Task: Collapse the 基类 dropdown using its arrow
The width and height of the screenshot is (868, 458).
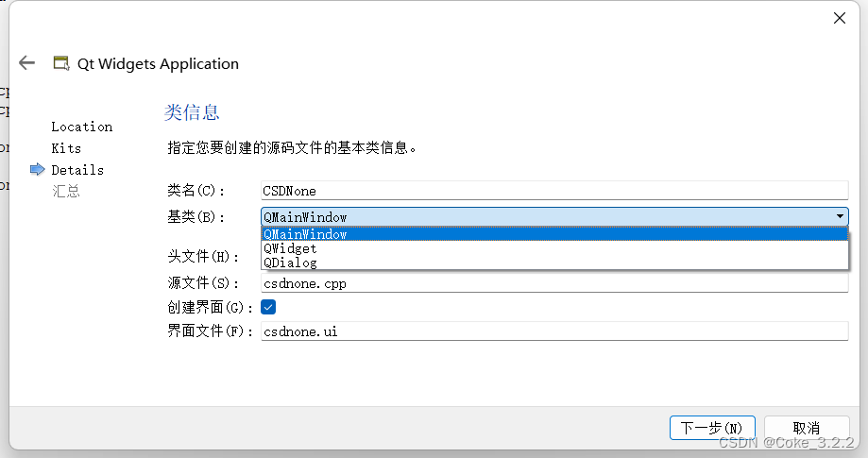Action: click(840, 216)
